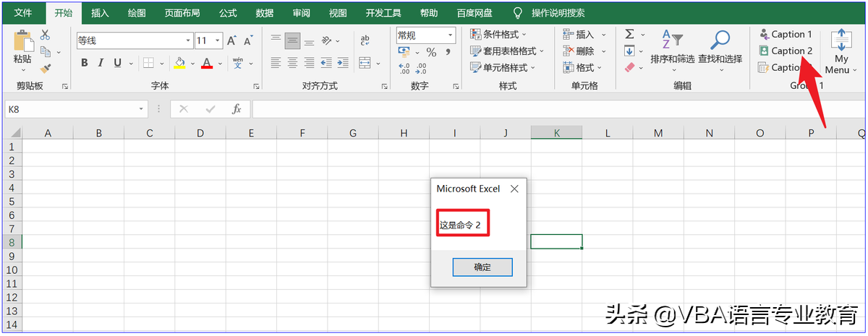Image resolution: width=868 pixels, height=336 pixels.
Task: Click the Orientation rotate text icon
Action: pyautogui.click(x=327, y=40)
